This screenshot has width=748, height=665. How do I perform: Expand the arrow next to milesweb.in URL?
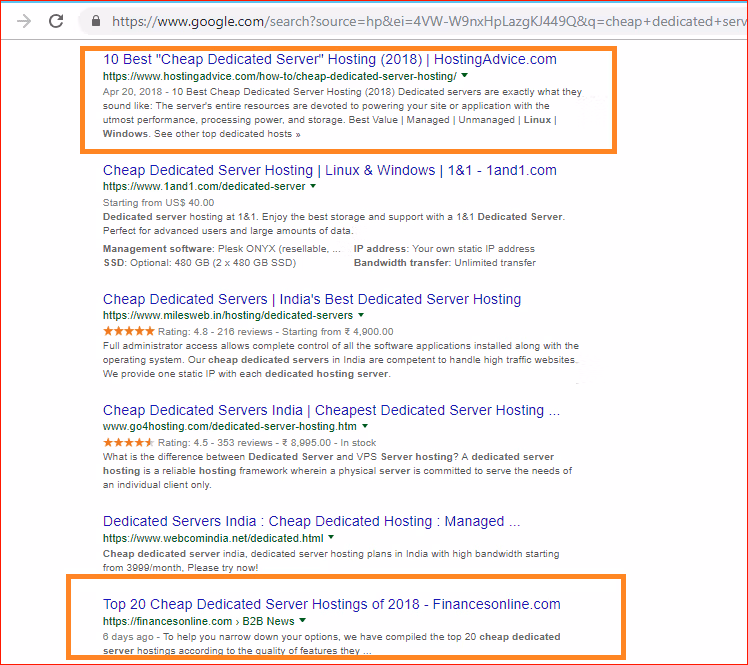(x=360, y=316)
